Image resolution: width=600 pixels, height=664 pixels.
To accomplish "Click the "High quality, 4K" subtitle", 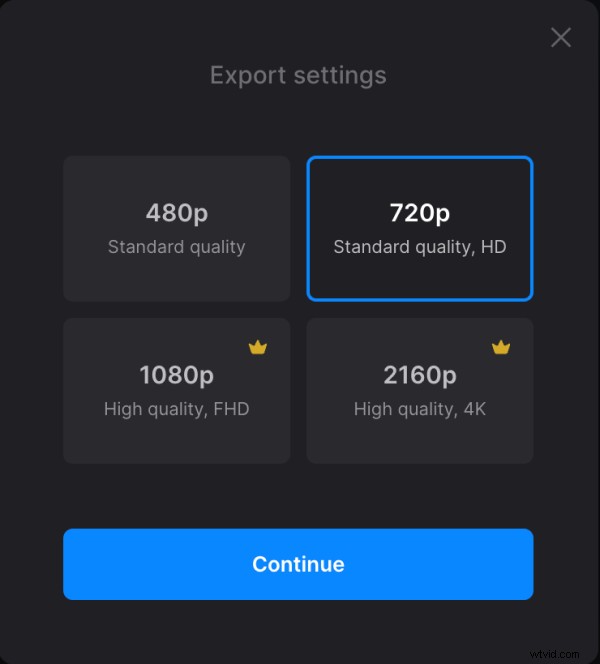I will [420, 409].
